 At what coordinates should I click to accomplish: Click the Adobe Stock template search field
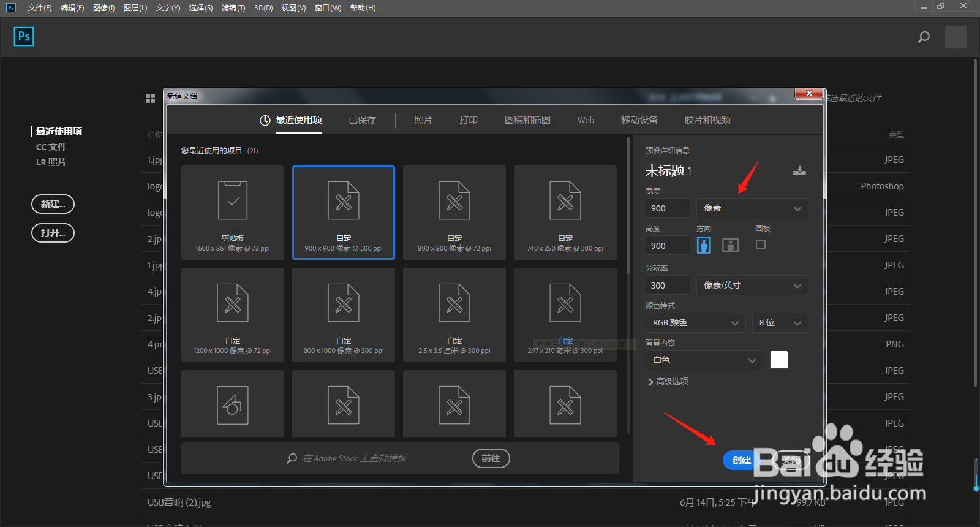385,458
